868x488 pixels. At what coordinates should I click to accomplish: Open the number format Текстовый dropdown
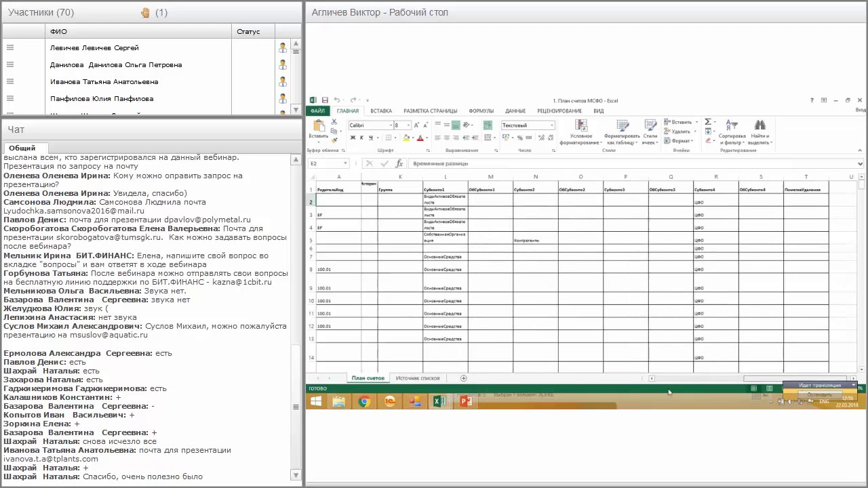click(552, 125)
